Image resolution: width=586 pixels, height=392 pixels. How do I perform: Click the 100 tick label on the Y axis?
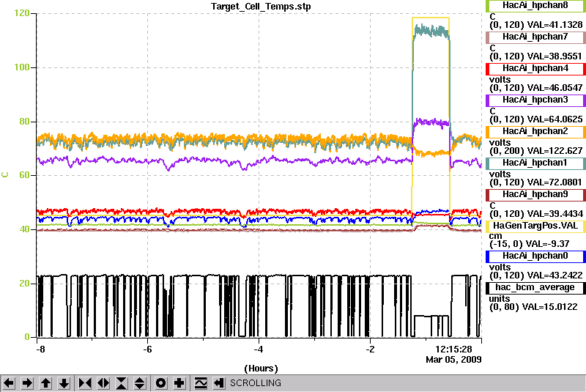point(22,67)
